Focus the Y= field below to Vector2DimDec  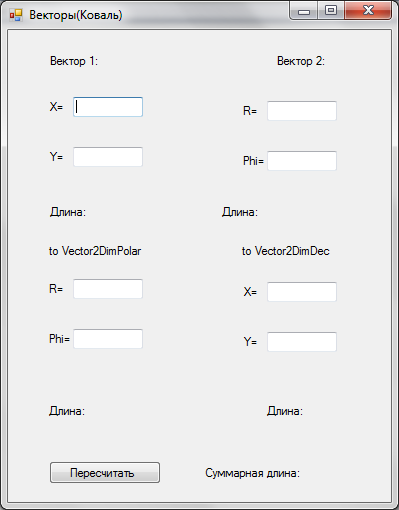[x=302, y=342]
